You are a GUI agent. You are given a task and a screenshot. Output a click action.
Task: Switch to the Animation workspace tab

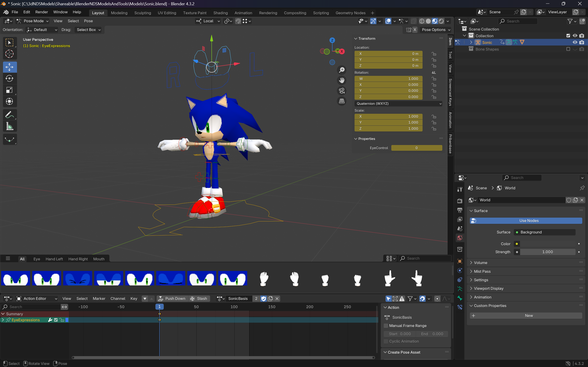pos(243,13)
